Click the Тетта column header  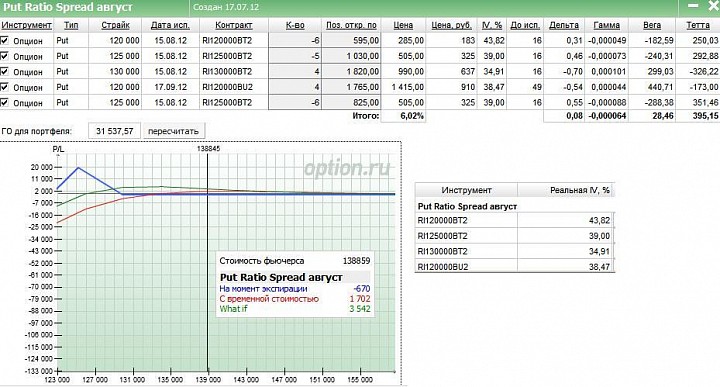click(x=698, y=25)
